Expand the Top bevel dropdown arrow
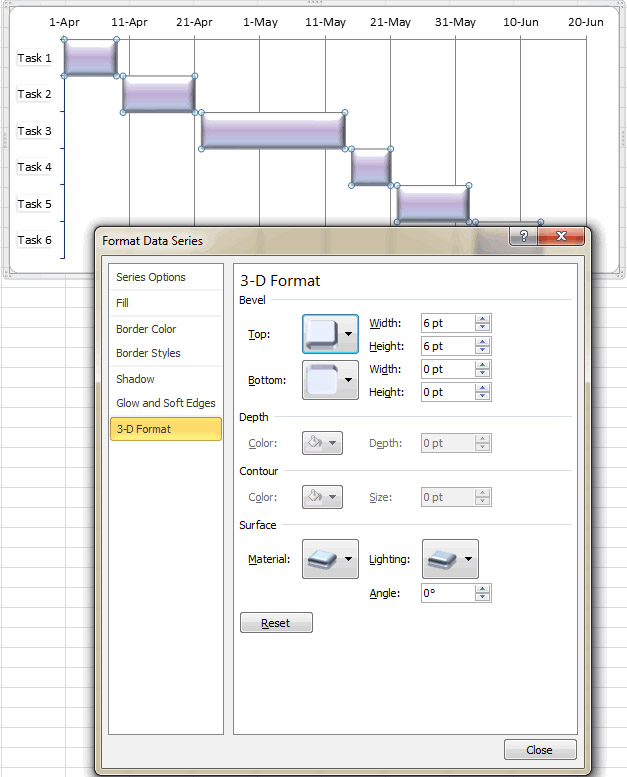This screenshot has width=627, height=777. pos(348,334)
